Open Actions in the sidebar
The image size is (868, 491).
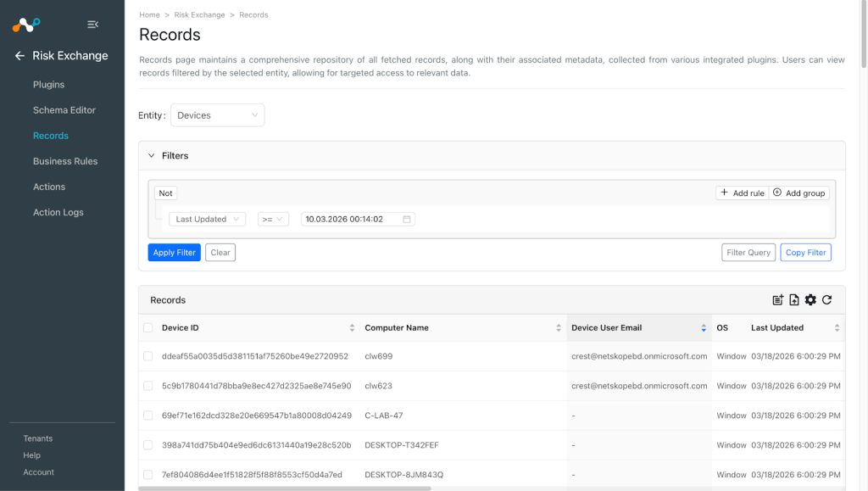[x=49, y=187]
